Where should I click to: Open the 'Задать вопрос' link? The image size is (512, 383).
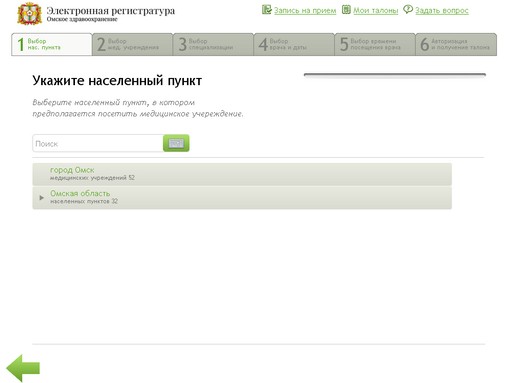point(442,11)
